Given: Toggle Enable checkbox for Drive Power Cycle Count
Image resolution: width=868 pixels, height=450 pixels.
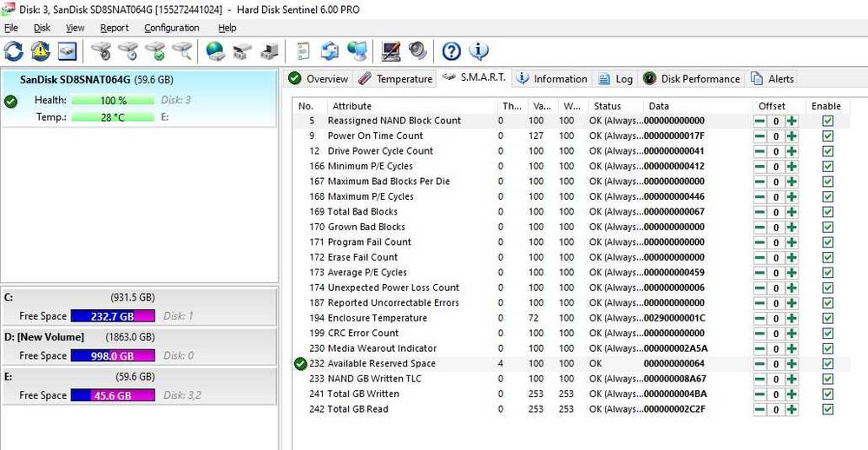Looking at the screenshot, I should pyautogui.click(x=827, y=151).
